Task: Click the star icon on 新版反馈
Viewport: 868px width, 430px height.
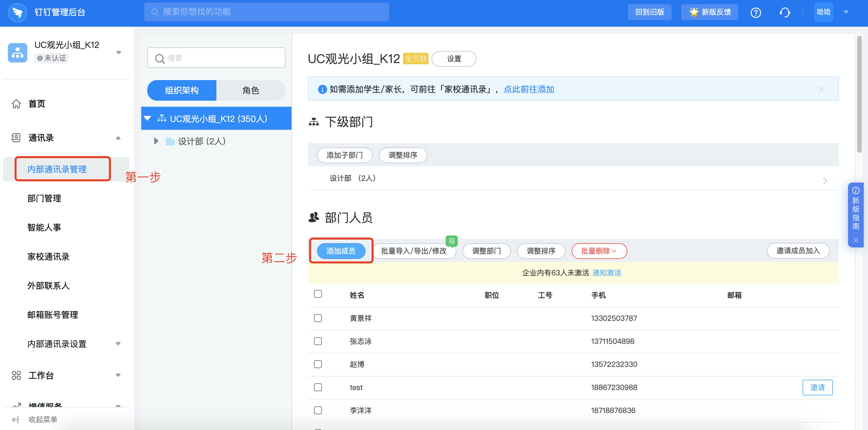Action: 694,12
